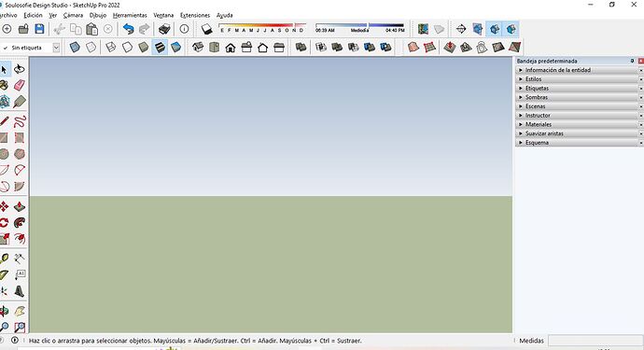Apply Monochrome face style

175,48
